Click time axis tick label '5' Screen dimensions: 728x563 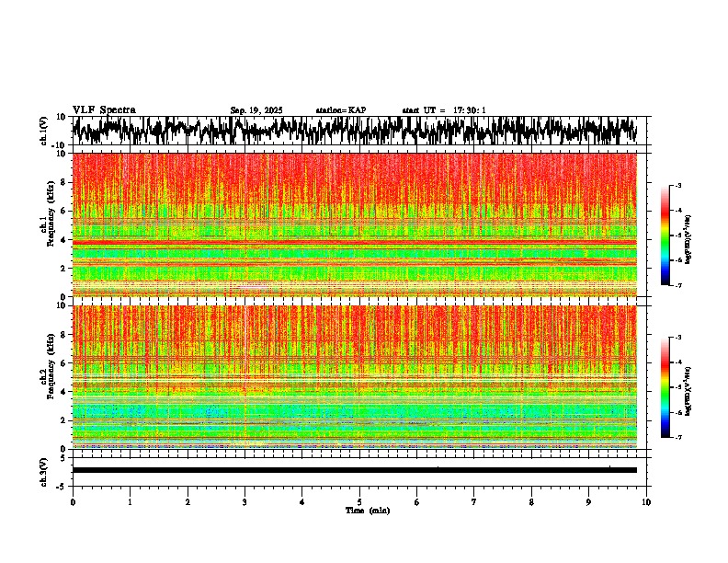[x=359, y=502]
